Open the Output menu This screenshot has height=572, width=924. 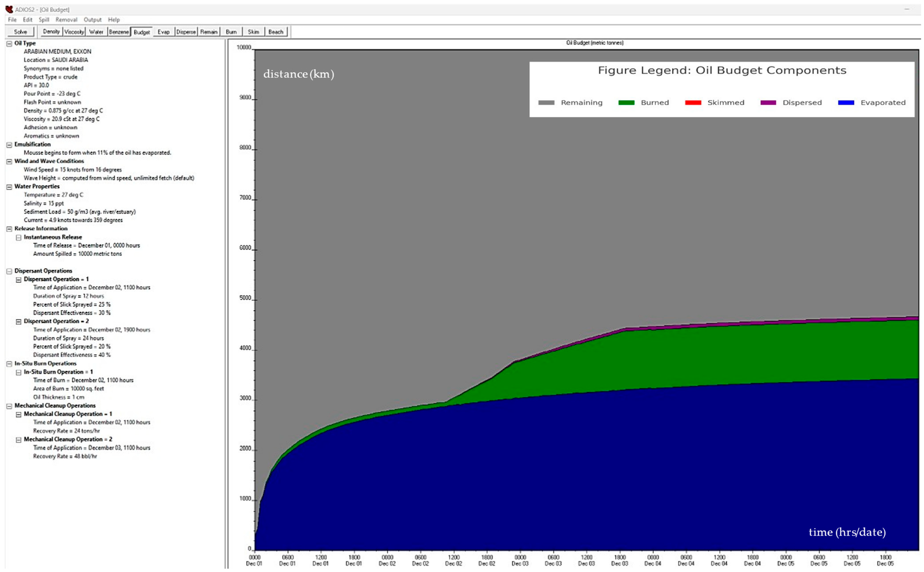coord(93,20)
